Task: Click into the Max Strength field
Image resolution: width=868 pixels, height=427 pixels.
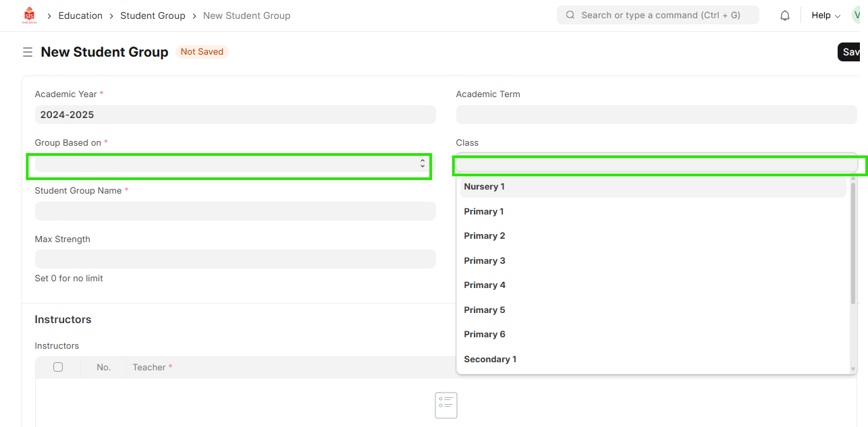Action: pyautogui.click(x=235, y=260)
